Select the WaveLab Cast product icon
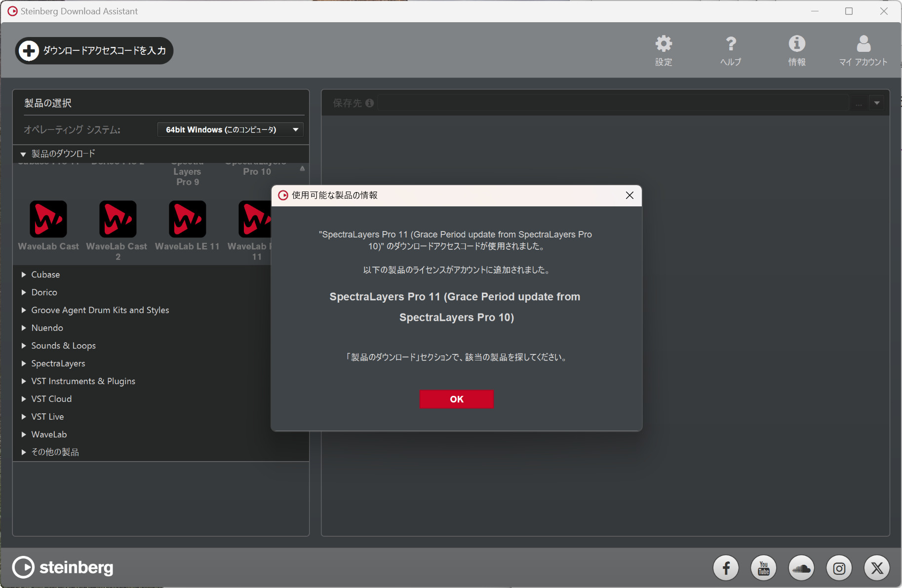This screenshot has width=902, height=588. [x=48, y=219]
